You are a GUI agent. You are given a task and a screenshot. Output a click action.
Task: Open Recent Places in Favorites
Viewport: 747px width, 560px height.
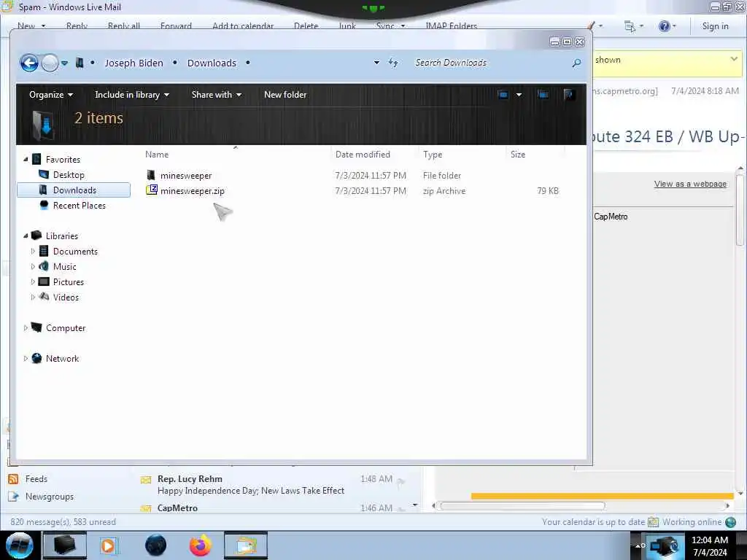[79, 205]
